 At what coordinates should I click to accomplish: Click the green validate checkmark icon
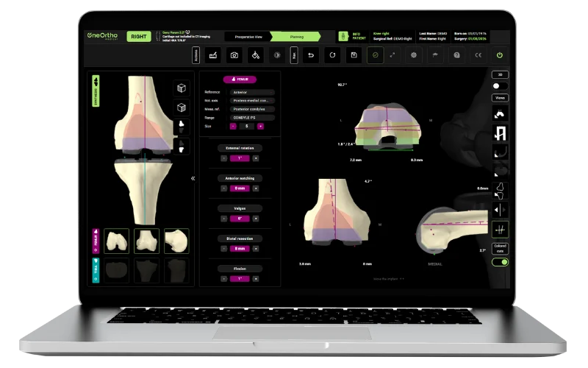point(375,55)
